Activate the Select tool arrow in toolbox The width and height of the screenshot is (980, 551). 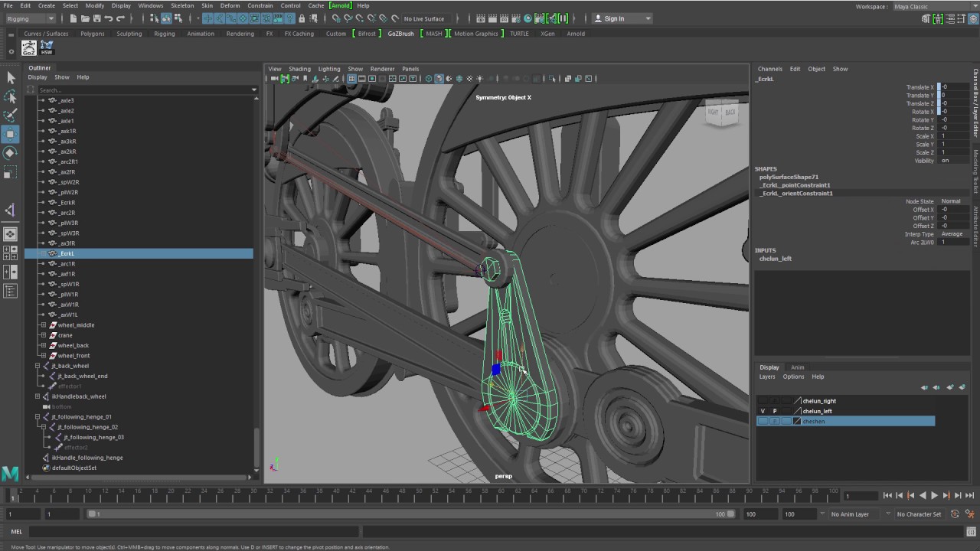coord(11,77)
